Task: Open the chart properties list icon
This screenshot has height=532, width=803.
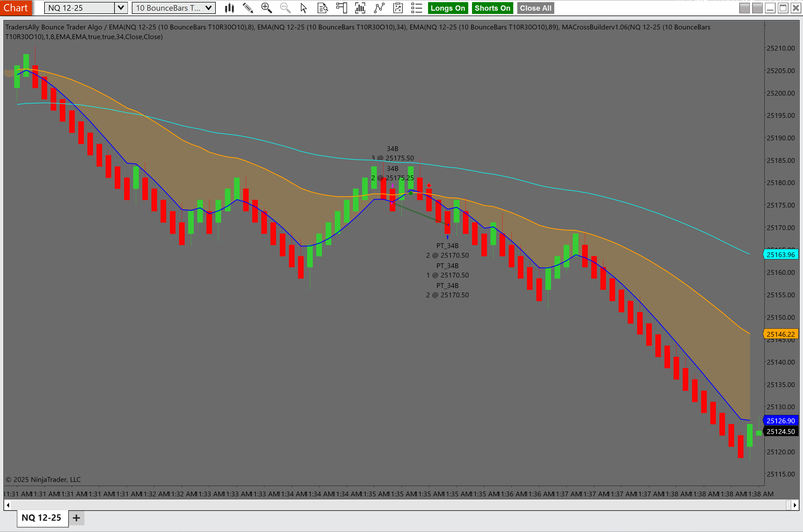Action: (416, 8)
